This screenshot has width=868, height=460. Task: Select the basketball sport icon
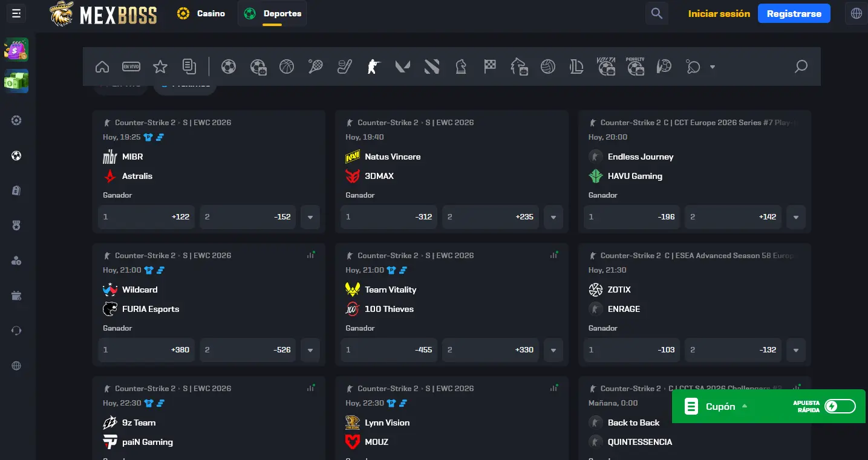(x=287, y=66)
